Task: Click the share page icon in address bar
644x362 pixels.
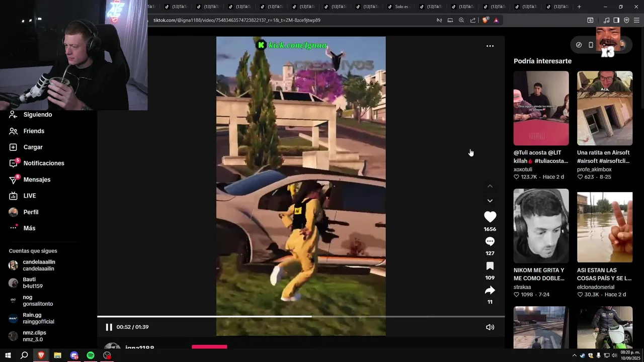Action: (x=473, y=20)
